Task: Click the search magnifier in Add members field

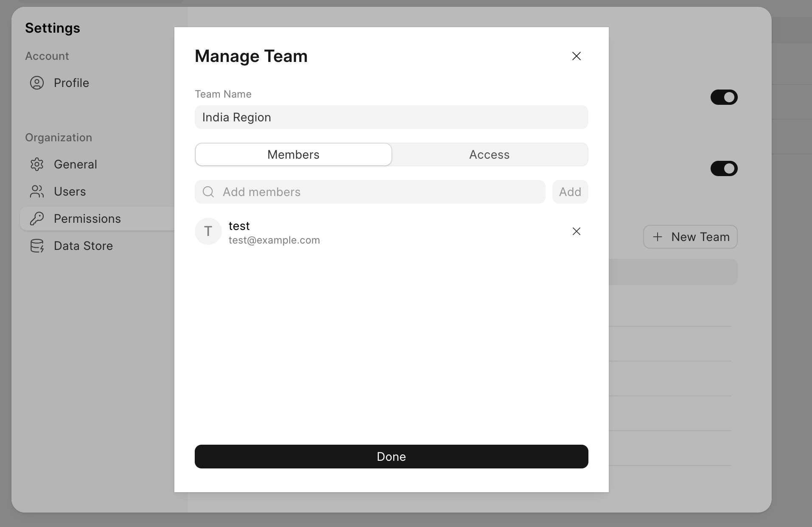Action: click(x=208, y=192)
